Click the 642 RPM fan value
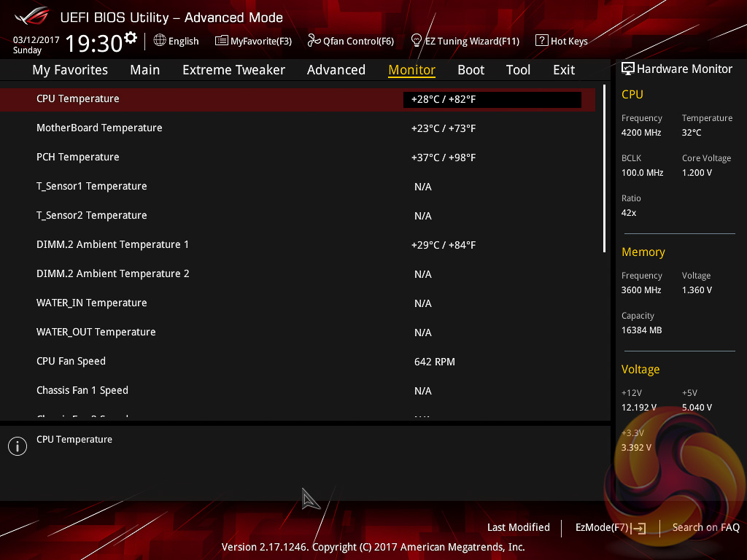This screenshot has width=747, height=560. (x=435, y=362)
